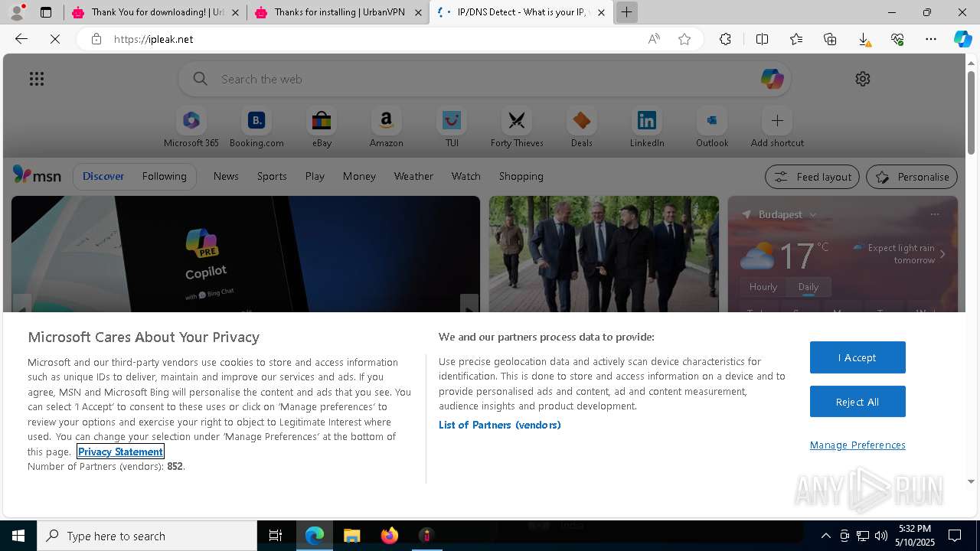Screen dimensions: 980x551
Task: Open Windows Start menu
Action: (18, 536)
